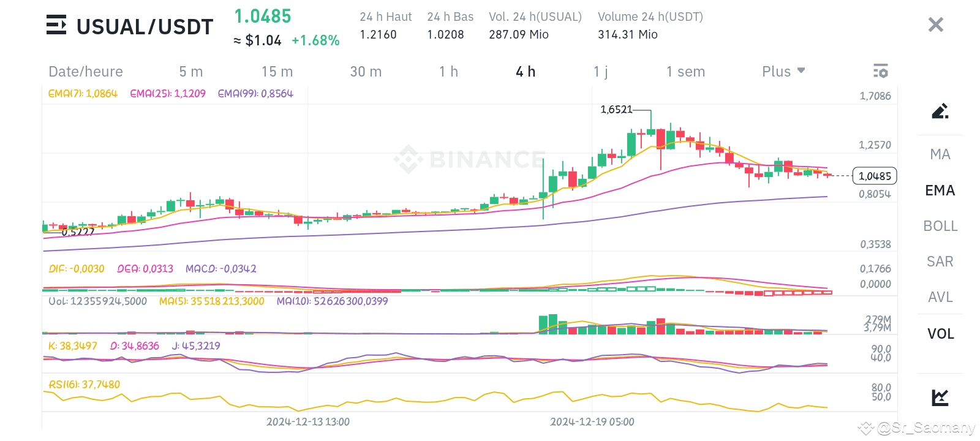Select the 4 h timeframe tab
This screenshot has height=441, width=980.
526,72
